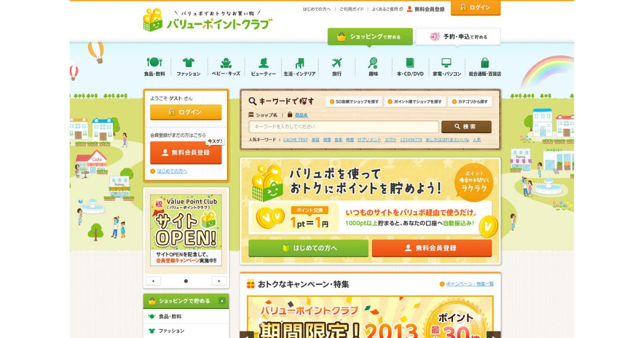Click the 人気 popular keyword

click(x=477, y=139)
